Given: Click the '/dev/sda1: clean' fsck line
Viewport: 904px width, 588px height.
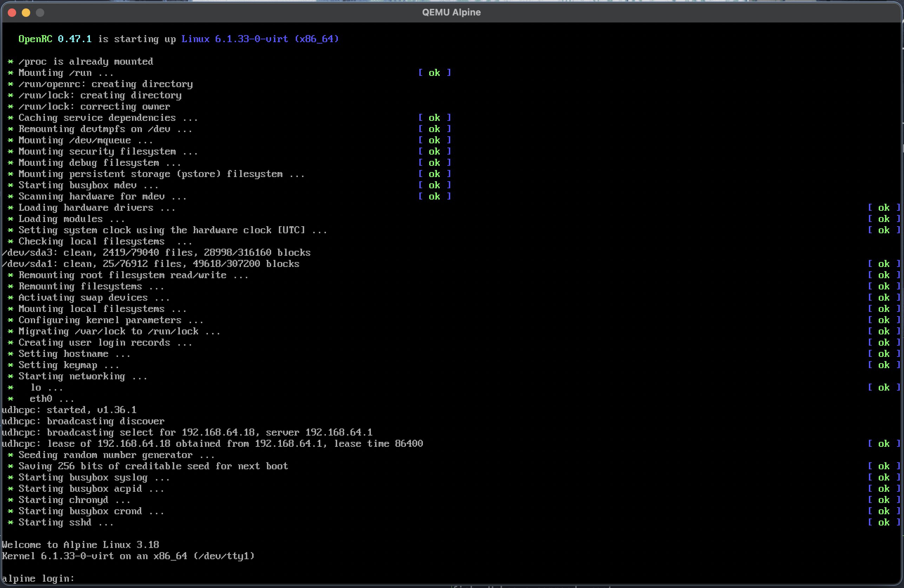Looking at the screenshot, I should (x=150, y=263).
